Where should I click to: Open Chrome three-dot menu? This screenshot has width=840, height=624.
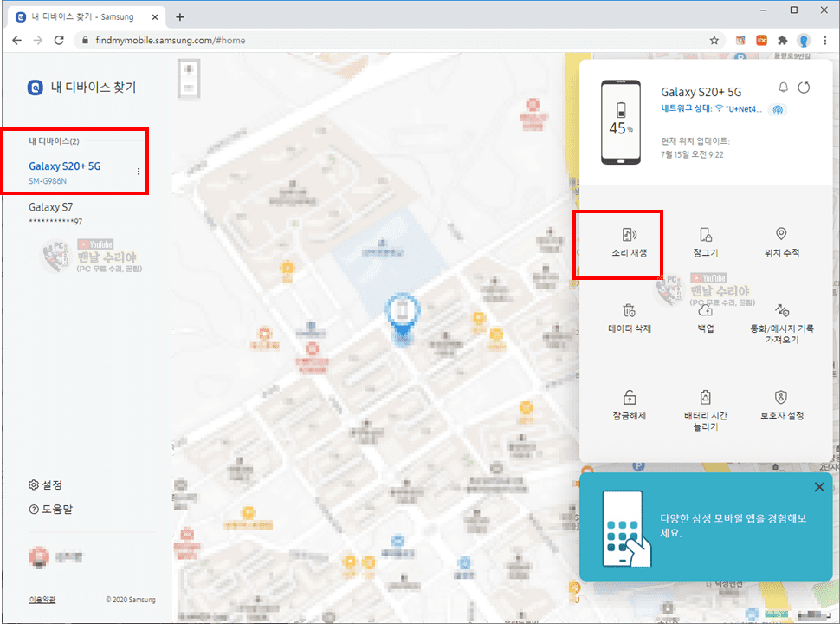pyautogui.click(x=825, y=40)
